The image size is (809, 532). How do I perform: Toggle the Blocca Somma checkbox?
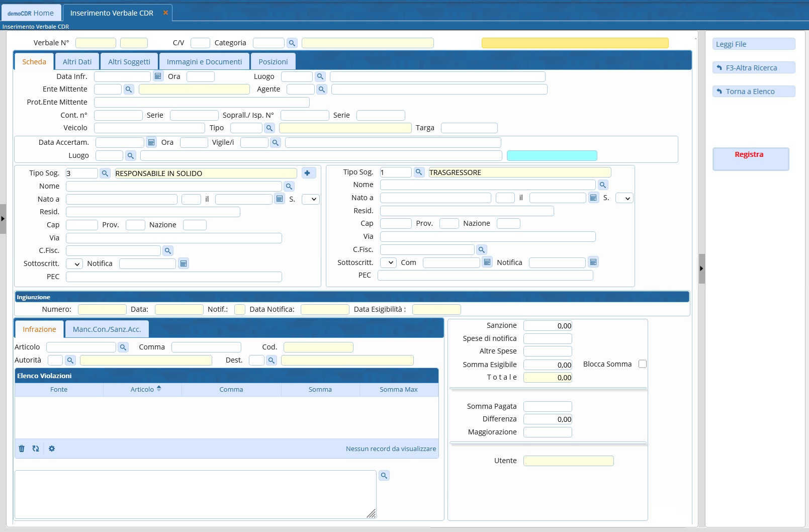coord(642,364)
